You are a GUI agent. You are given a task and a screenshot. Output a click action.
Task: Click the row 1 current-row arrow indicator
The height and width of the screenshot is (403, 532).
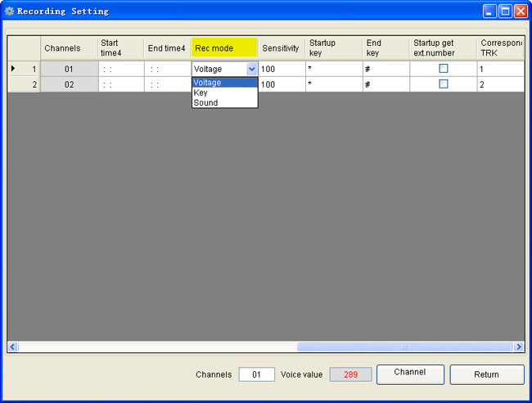tap(12, 69)
